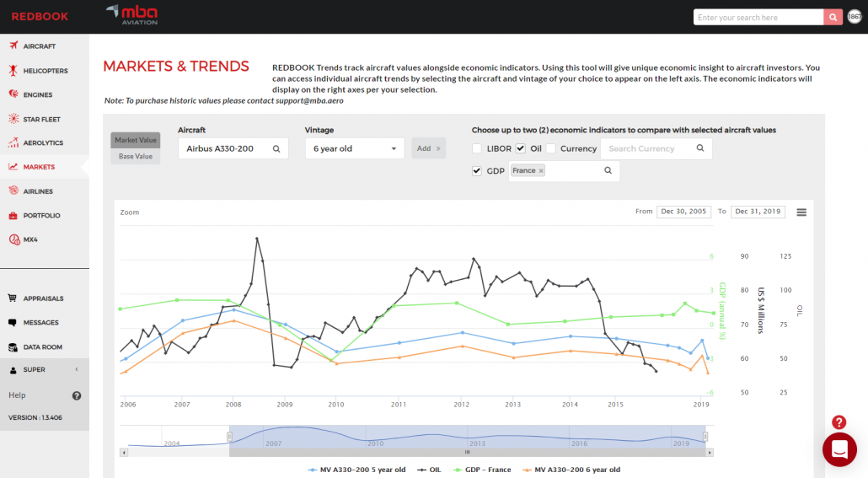Open the Star Fleet sidebar icon
Viewport: 868px width, 478px height.
[x=13, y=119]
